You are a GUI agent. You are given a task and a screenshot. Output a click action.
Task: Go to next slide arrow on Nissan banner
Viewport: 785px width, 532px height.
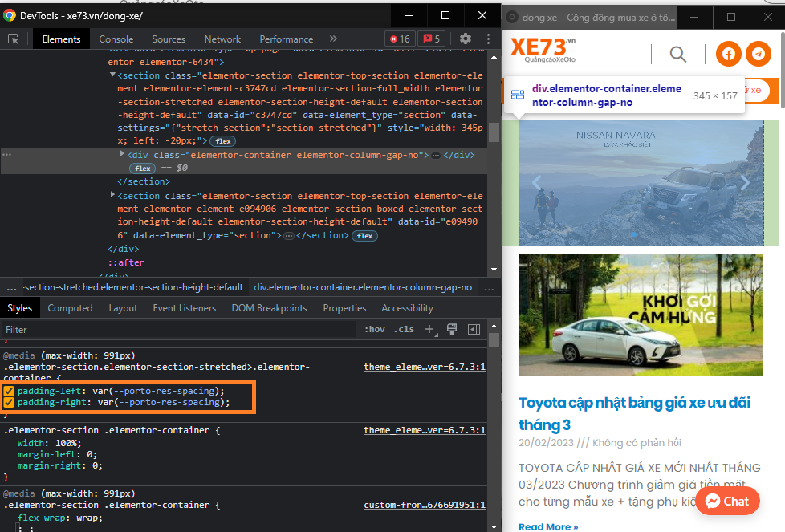[x=745, y=183]
